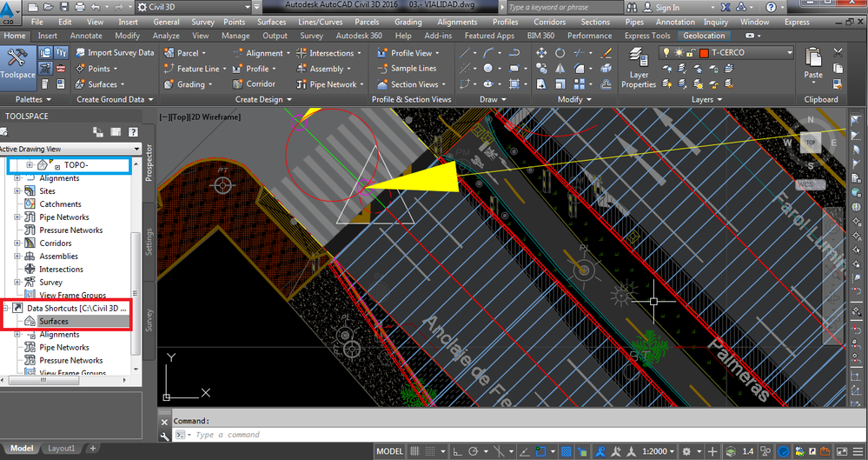Select the Circle tool in Draw panel
The height and width of the screenshot is (460, 868).
(x=487, y=68)
